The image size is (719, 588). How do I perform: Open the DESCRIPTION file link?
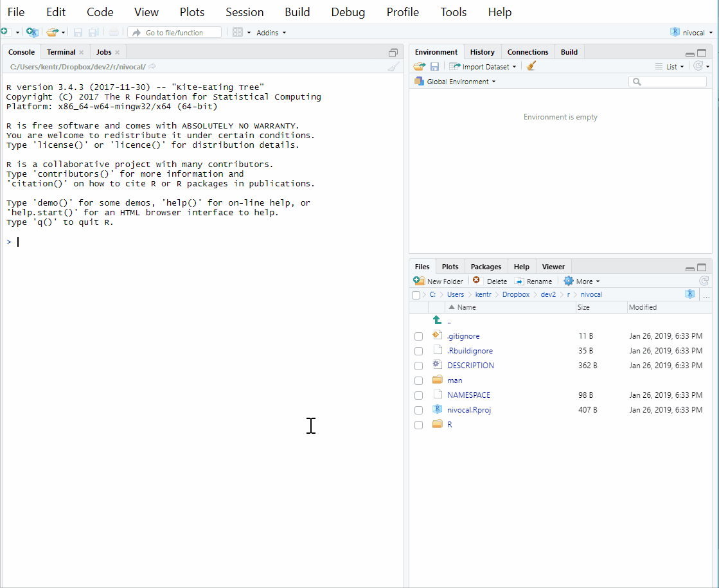[x=470, y=366]
